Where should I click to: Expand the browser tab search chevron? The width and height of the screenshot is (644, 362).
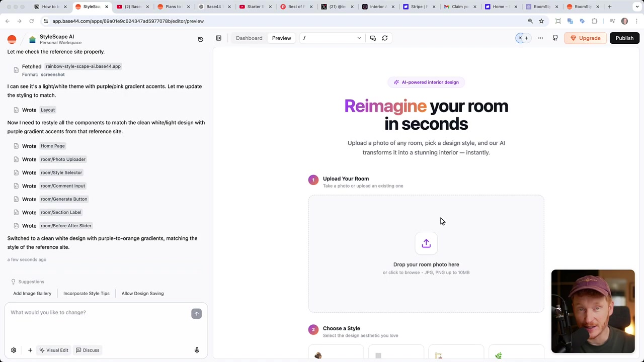point(637,7)
